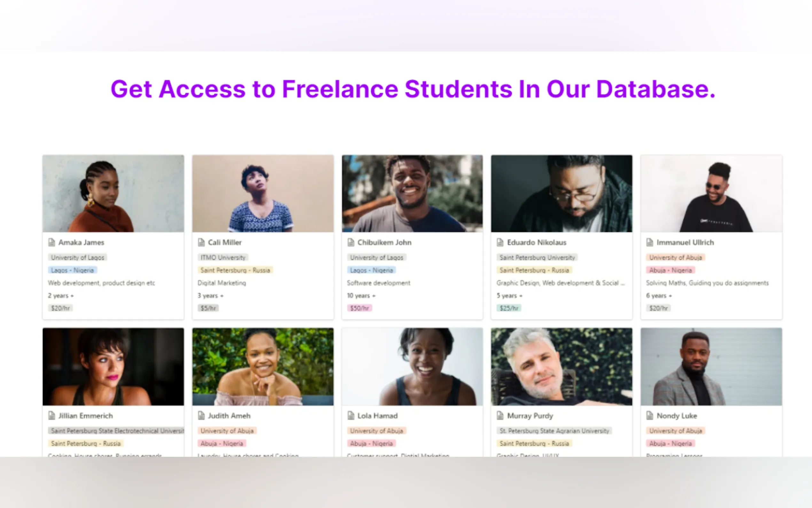The image size is (812, 508).
Task: Click the page icon beside Murray Purdy
Action: [500, 416]
